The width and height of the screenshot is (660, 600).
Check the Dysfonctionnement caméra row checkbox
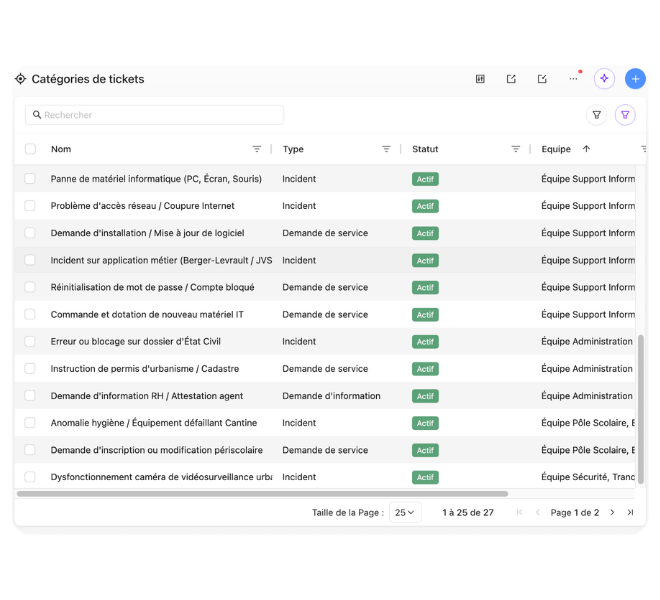pos(30,477)
